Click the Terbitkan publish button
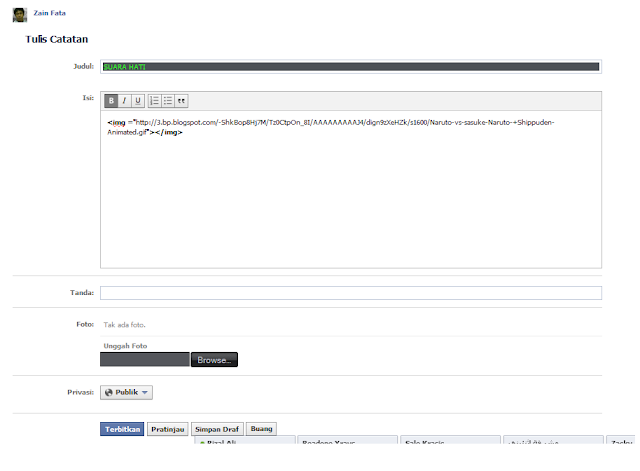The image size is (640, 471). click(x=122, y=429)
